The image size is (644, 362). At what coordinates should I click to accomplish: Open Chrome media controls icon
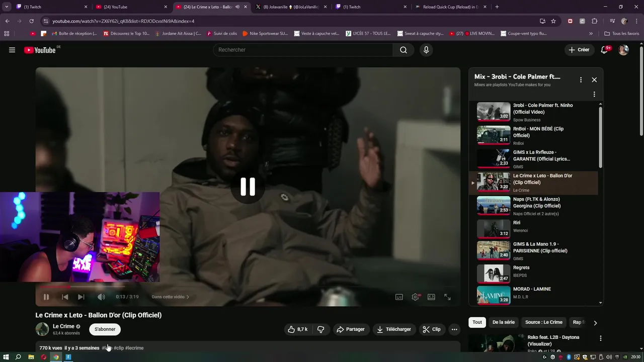click(x=612, y=21)
